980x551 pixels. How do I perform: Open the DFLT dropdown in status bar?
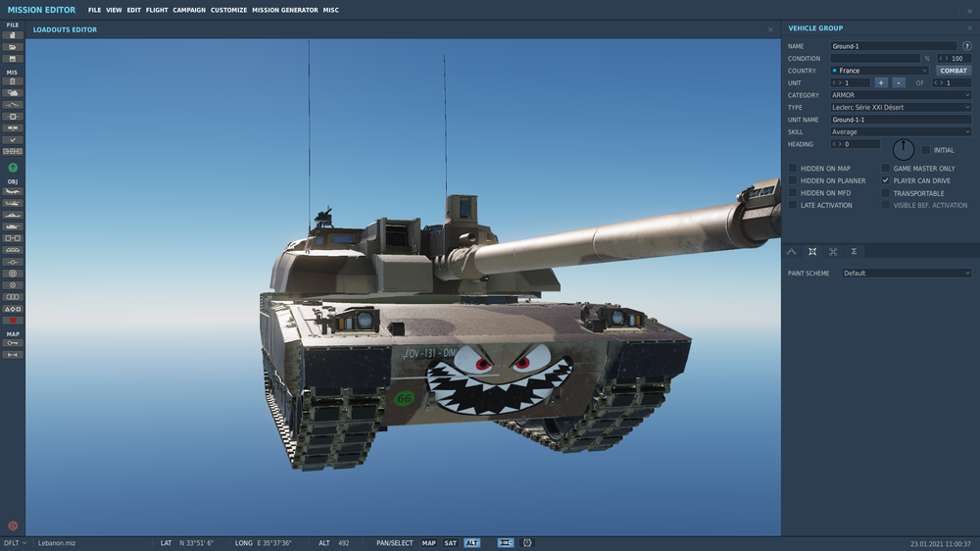[15, 543]
